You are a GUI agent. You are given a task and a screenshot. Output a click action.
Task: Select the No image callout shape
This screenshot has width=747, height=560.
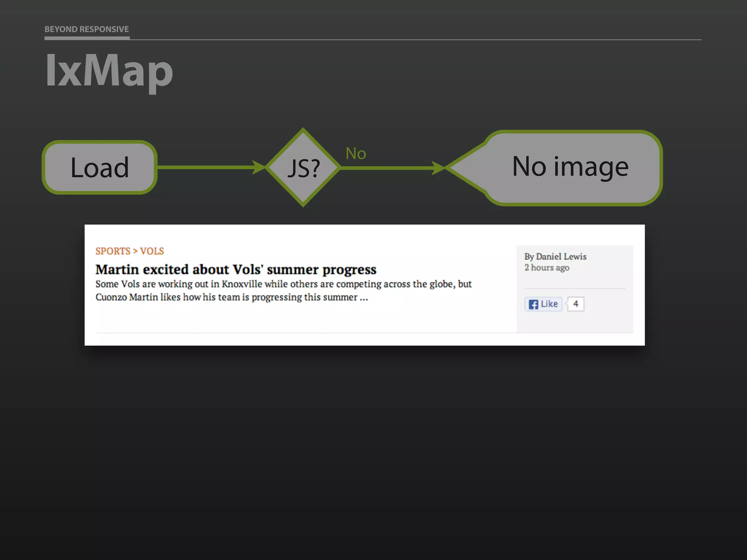(x=554, y=168)
